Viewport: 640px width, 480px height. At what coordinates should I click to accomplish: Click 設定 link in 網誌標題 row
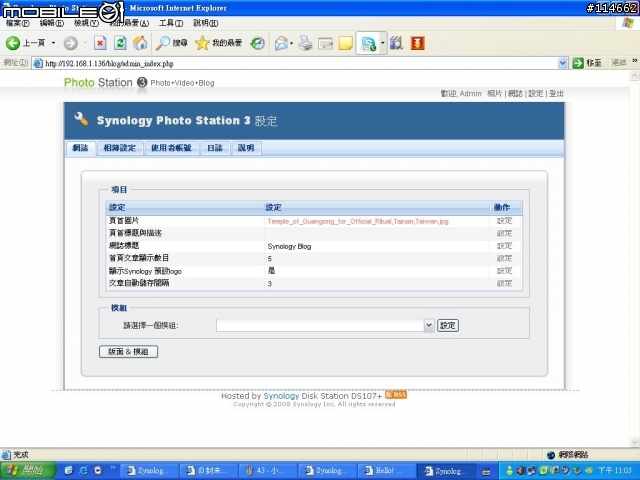pyautogui.click(x=504, y=246)
